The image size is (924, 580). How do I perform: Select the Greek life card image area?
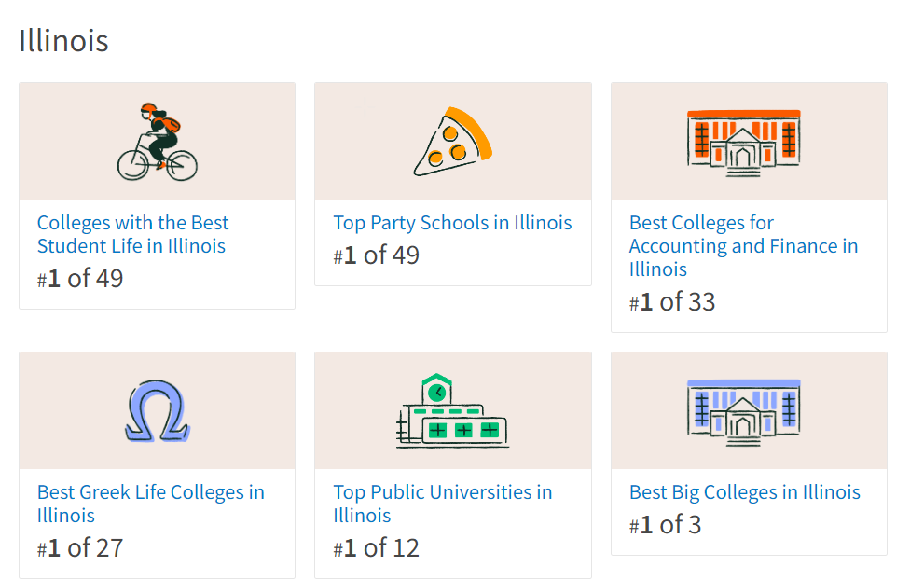[x=158, y=411]
